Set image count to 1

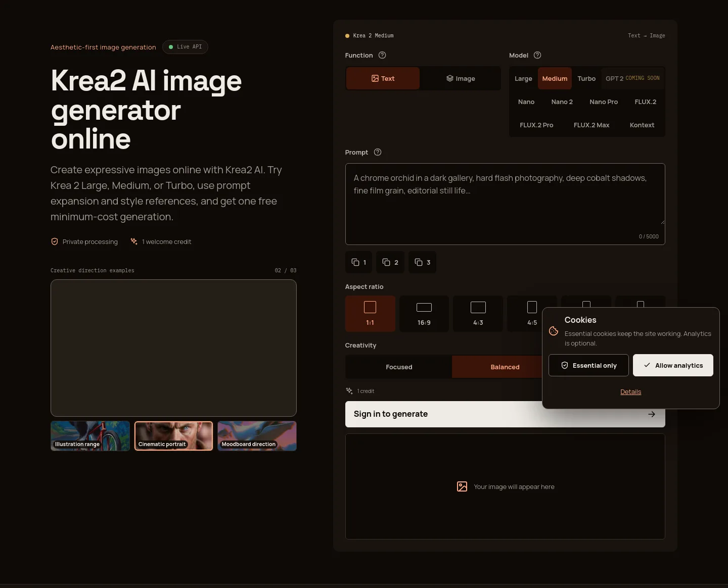[x=358, y=262]
